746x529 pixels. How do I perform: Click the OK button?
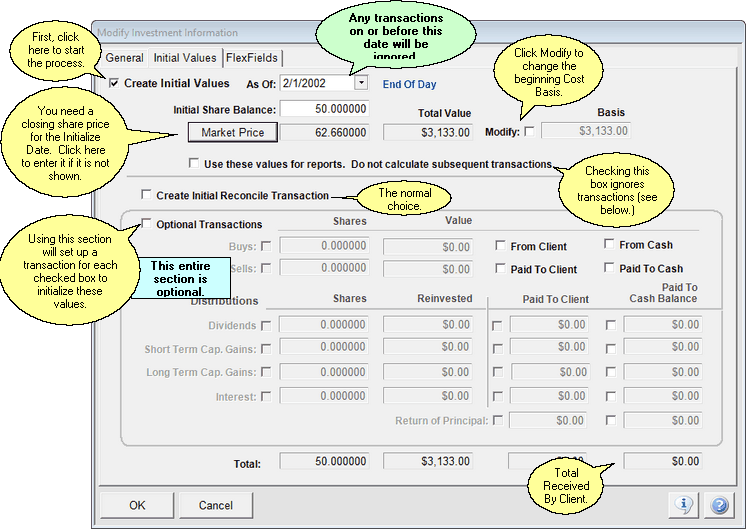(137, 505)
